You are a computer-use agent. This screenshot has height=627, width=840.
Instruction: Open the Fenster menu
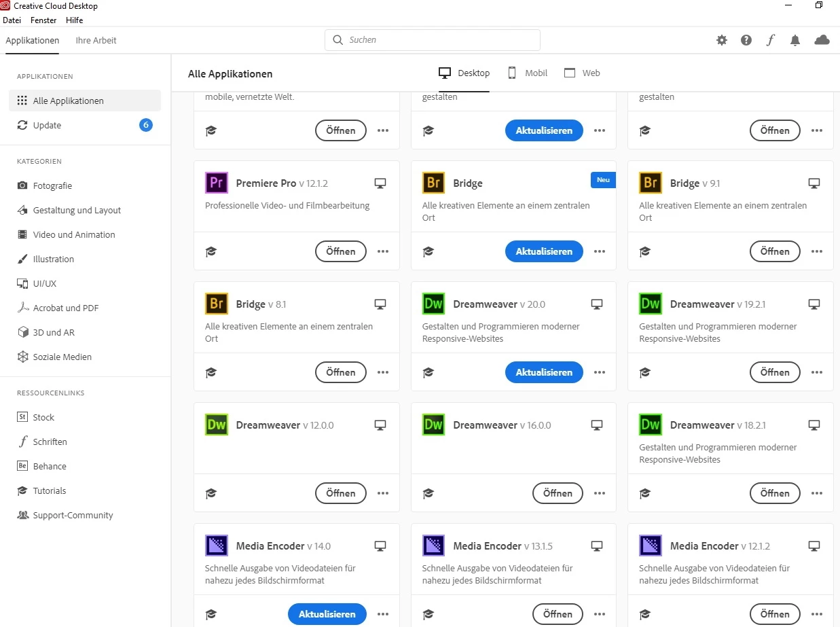point(43,20)
